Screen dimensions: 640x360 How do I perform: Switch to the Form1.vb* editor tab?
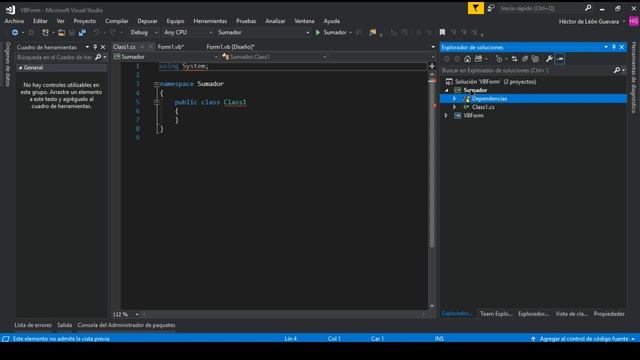point(171,47)
